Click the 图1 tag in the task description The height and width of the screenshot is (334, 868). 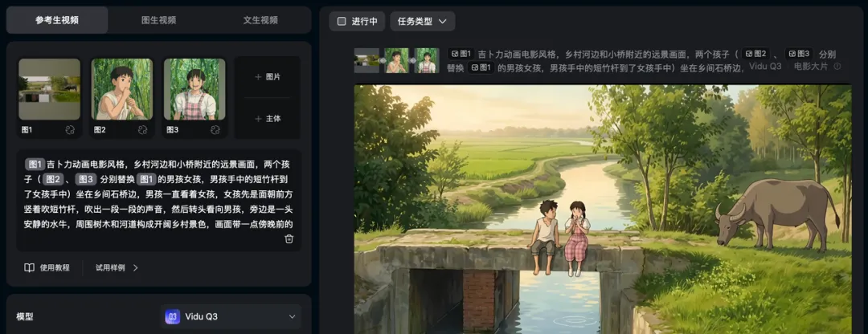[461, 54]
